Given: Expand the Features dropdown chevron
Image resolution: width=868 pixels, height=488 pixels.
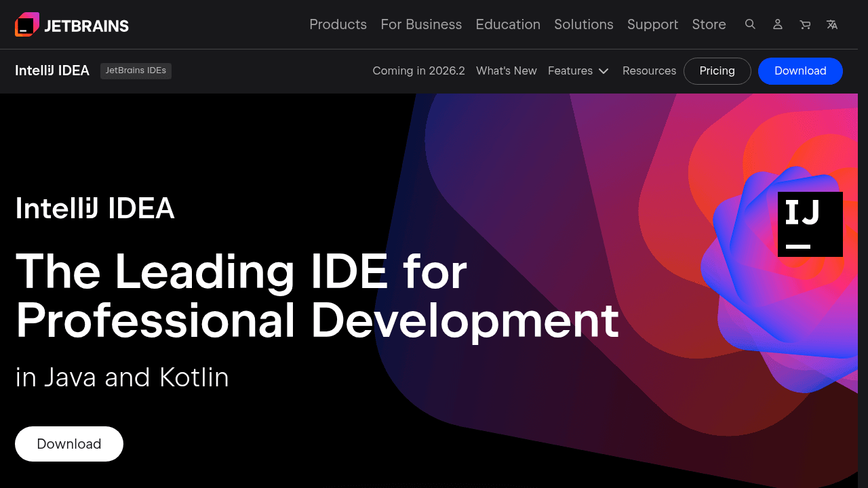Looking at the screenshot, I should tap(604, 71).
